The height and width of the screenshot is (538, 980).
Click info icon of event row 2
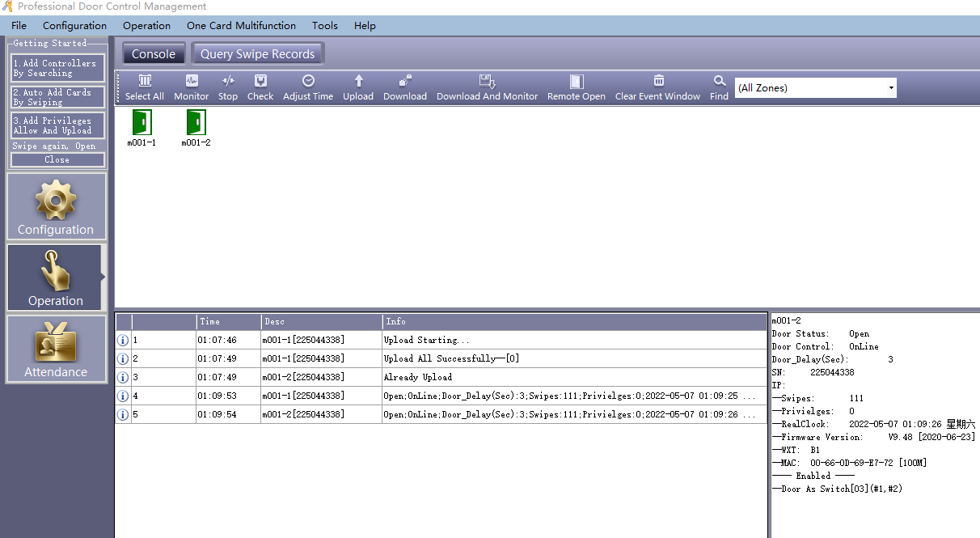[x=123, y=359]
